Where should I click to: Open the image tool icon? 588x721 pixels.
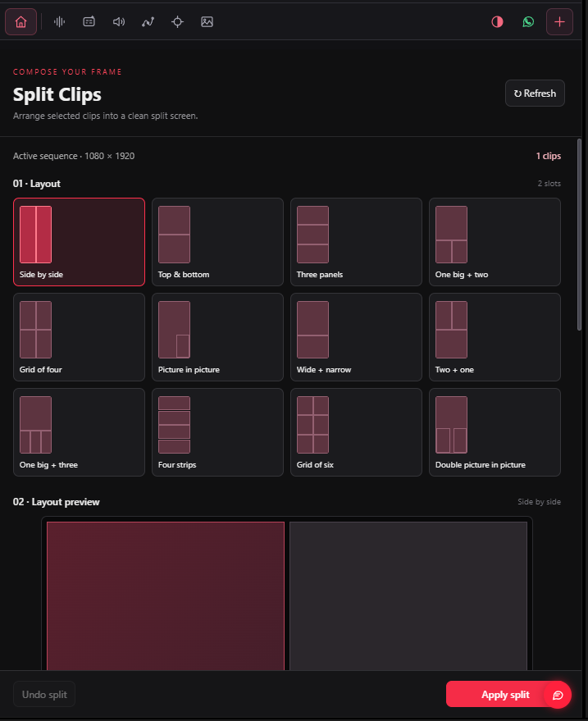[207, 21]
